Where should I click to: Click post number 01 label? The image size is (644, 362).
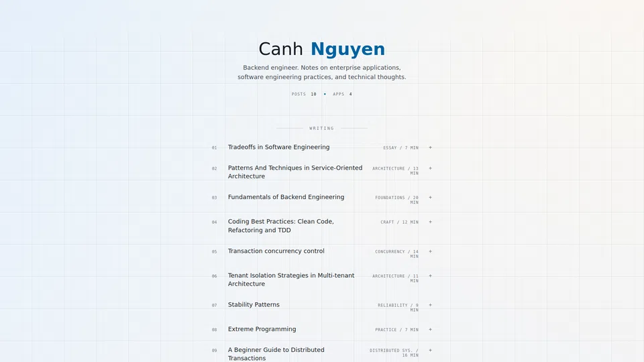(214, 147)
